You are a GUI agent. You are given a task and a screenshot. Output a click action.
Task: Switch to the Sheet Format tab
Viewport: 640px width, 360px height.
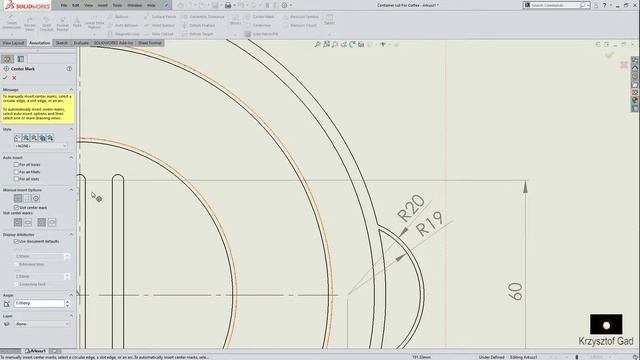pos(150,43)
